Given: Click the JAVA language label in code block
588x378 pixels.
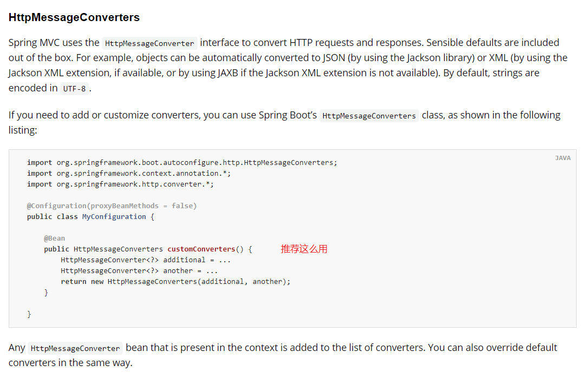Looking at the screenshot, I should [x=563, y=158].
